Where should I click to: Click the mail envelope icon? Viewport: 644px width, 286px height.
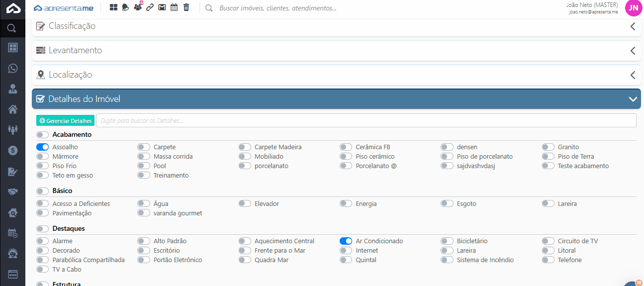(162, 7)
